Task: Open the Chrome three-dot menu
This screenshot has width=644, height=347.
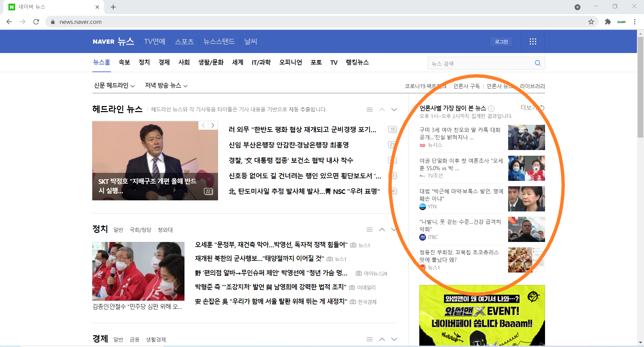Action: click(635, 22)
